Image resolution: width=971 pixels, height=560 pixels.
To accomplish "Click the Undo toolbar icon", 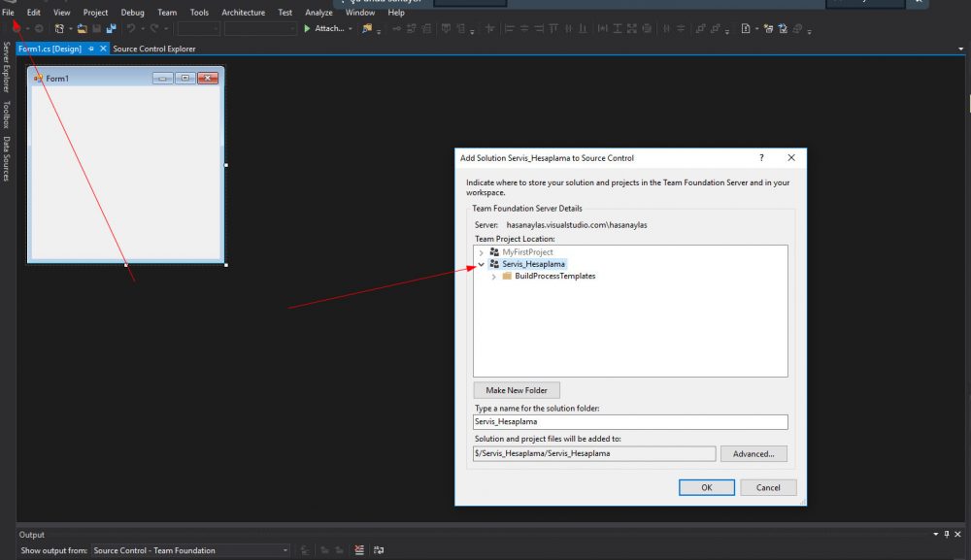I will [131, 28].
